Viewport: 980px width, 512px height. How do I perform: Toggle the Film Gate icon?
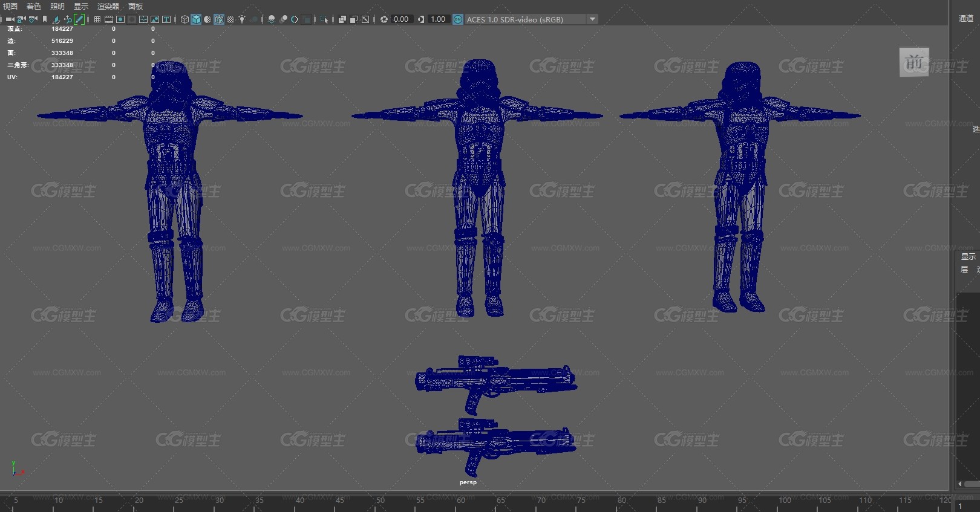pos(109,19)
